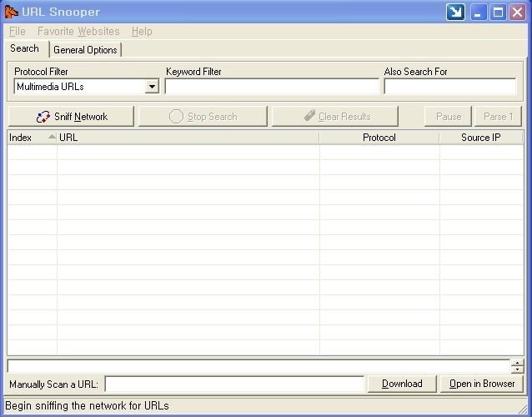
Task: Click the Clear Results button
Action: coord(335,117)
